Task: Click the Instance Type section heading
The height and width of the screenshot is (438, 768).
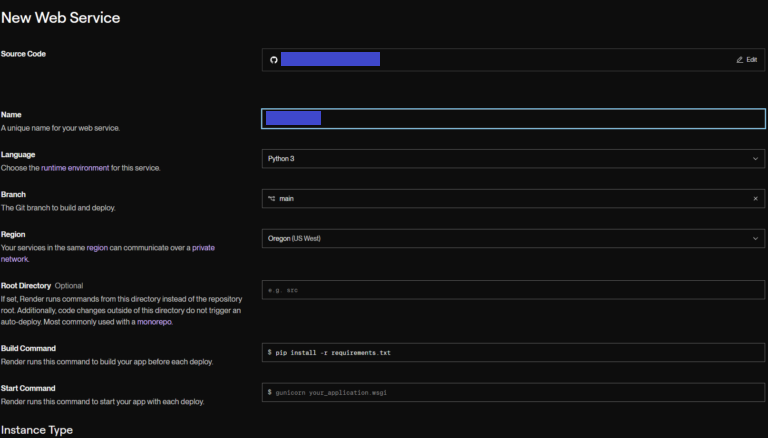Action: point(36,430)
